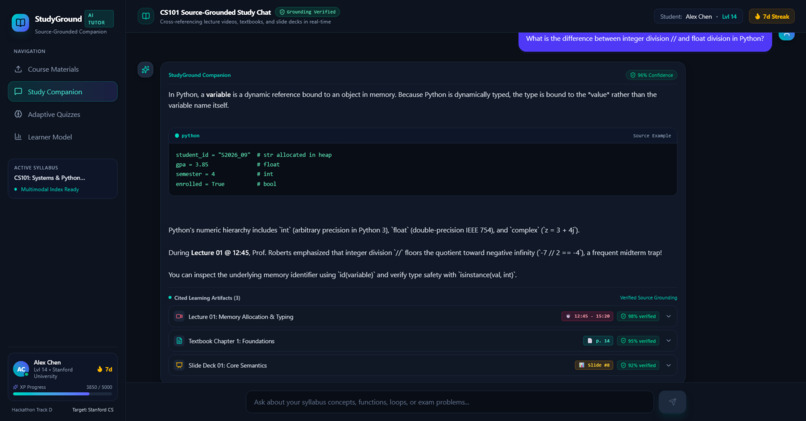Open the Learner Model page

[63, 137]
